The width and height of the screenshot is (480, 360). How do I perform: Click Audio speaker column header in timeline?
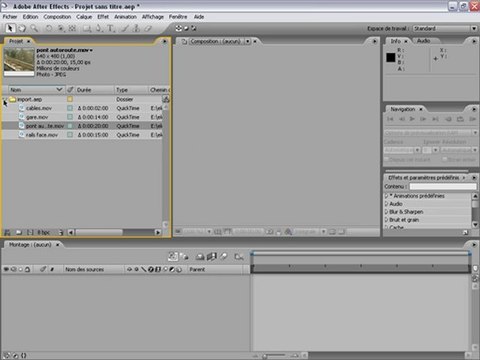[x=13, y=269]
